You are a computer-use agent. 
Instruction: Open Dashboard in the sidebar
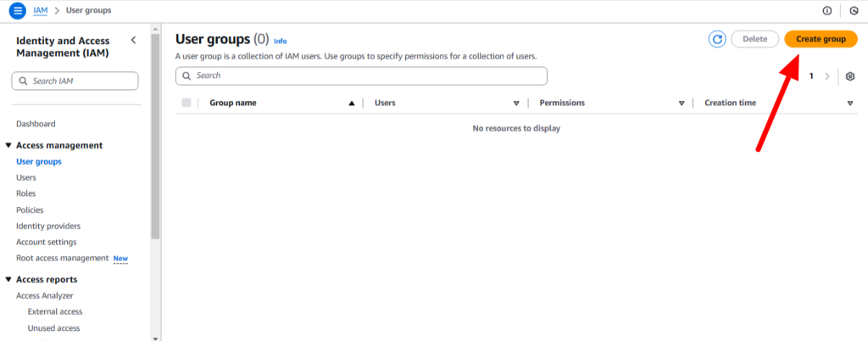click(x=36, y=124)
